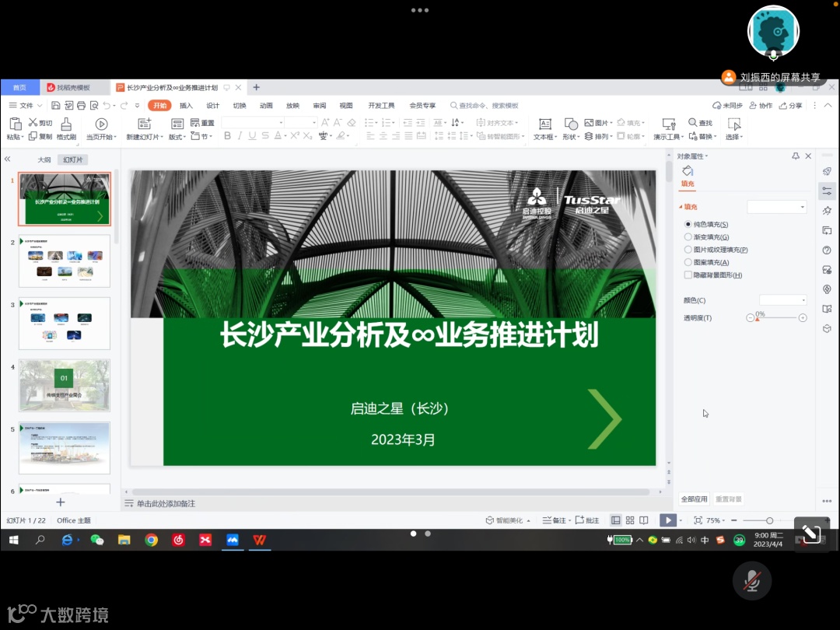Screen dimensions: 840x630
Task: Select Solid Fill (纯色填充) radio option
Action: (x=688, y=224)
